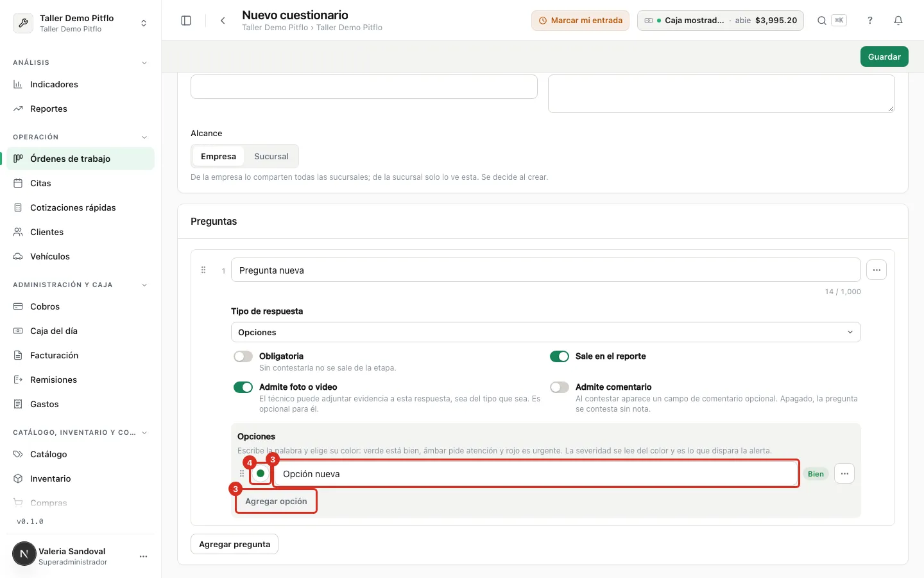924x578 pixels.
Task: Collapse the Operación sidebar section
Action: pyautogui.click(x=144, y=137)
